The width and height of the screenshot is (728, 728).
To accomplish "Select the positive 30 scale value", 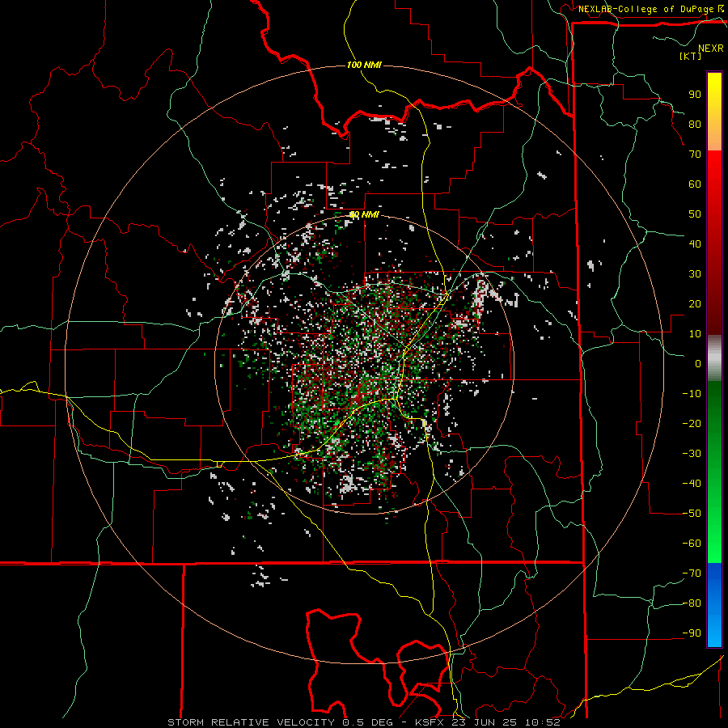I will (x=695, y=274).
